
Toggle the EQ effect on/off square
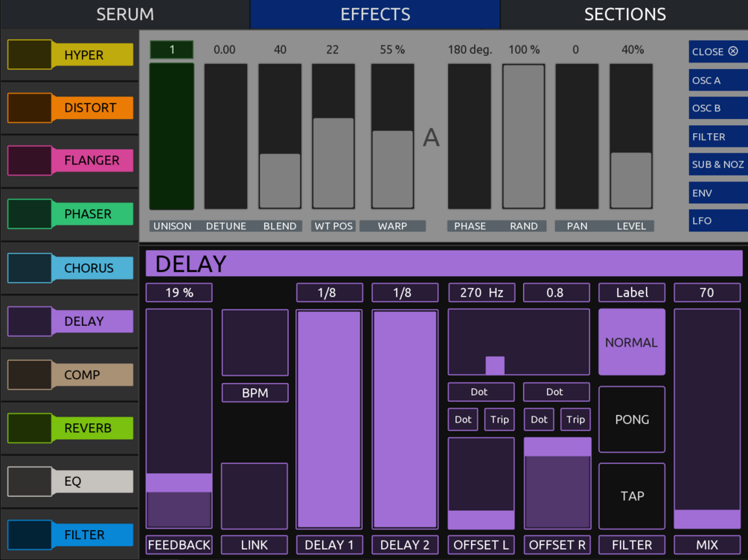(x=30, y=481)
